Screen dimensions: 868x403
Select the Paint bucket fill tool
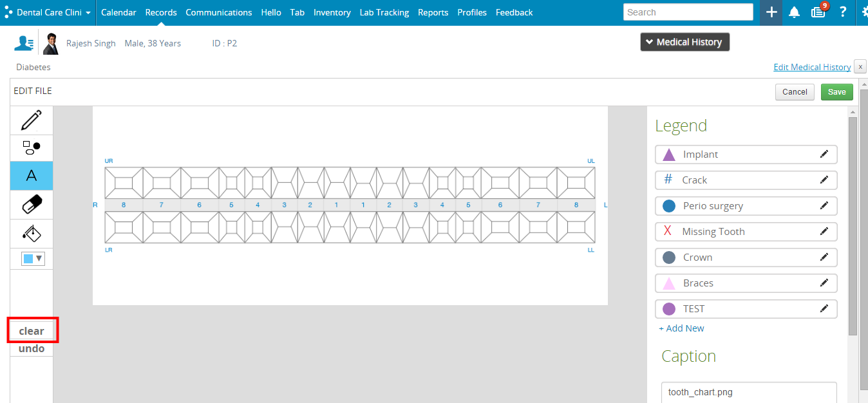32,233
